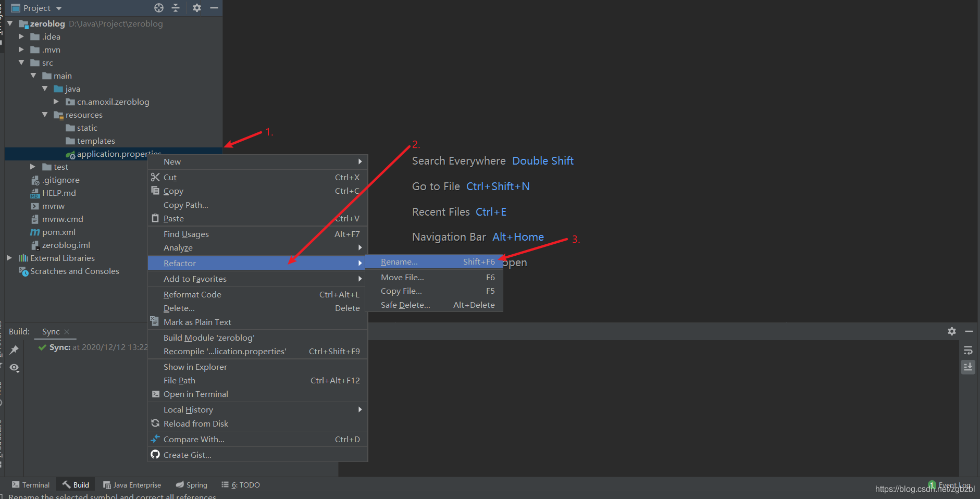Choose Recompile application.properties entry

(x=258, y=351)
